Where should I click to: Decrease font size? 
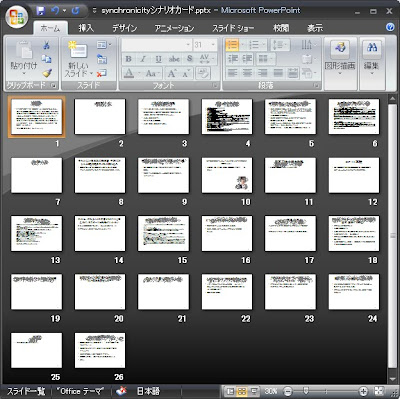(x=185, y=73)
